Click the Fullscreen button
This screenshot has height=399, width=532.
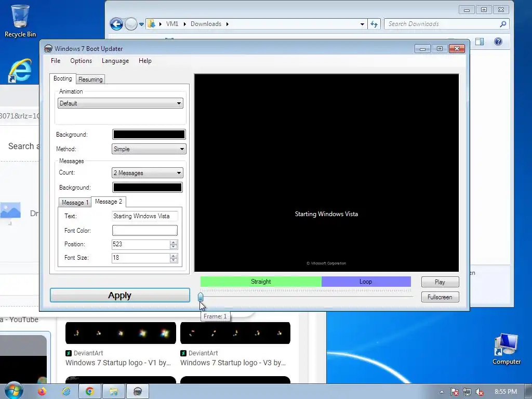click(x=440, y=297)
